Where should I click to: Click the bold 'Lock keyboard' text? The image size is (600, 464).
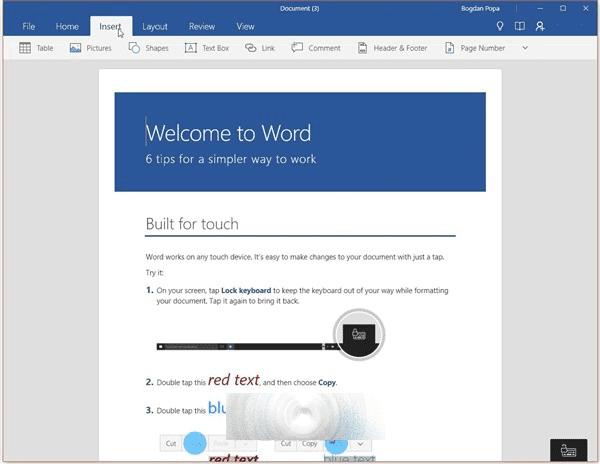coord(246,290)
